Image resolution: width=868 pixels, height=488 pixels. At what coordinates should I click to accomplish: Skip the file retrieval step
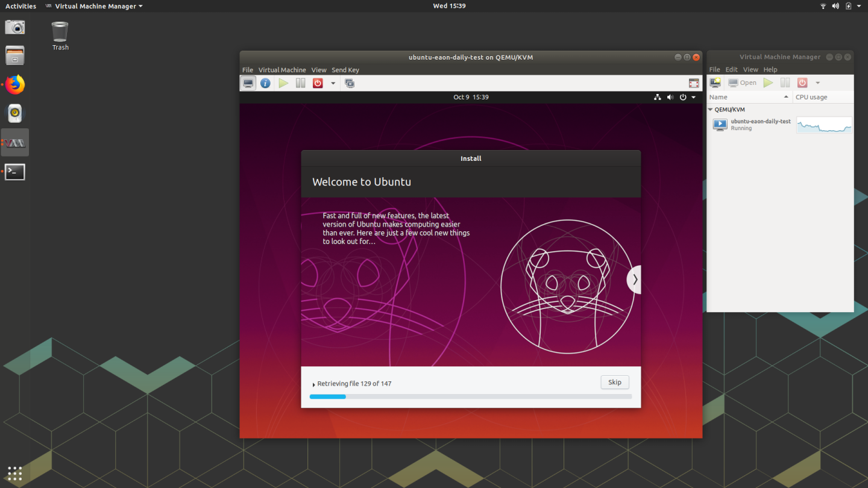614,382
